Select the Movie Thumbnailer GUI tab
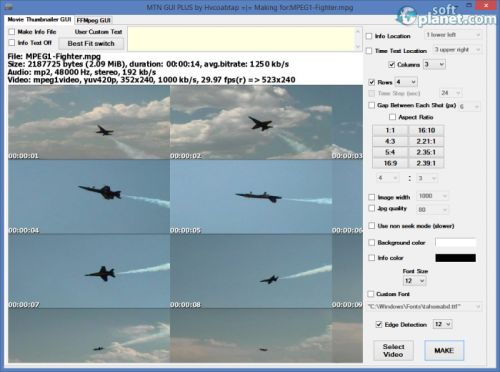 coord(39,20)
